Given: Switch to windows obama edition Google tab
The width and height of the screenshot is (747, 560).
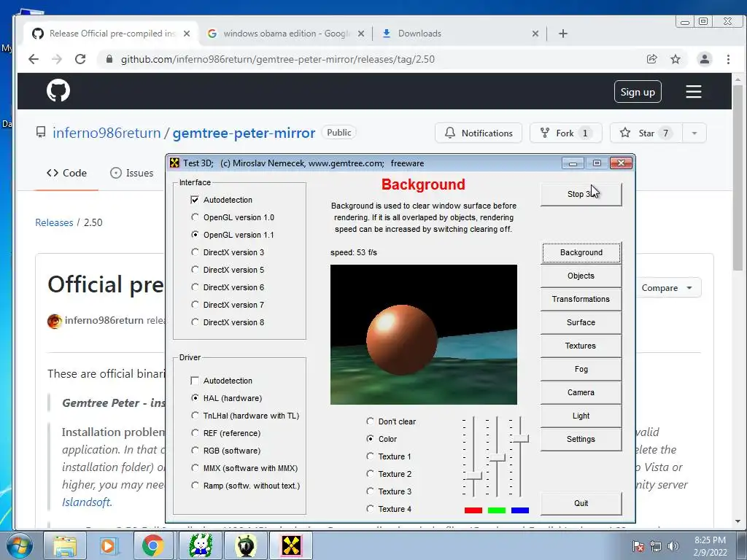Looking at the screenshot, I should pos(285,34).
